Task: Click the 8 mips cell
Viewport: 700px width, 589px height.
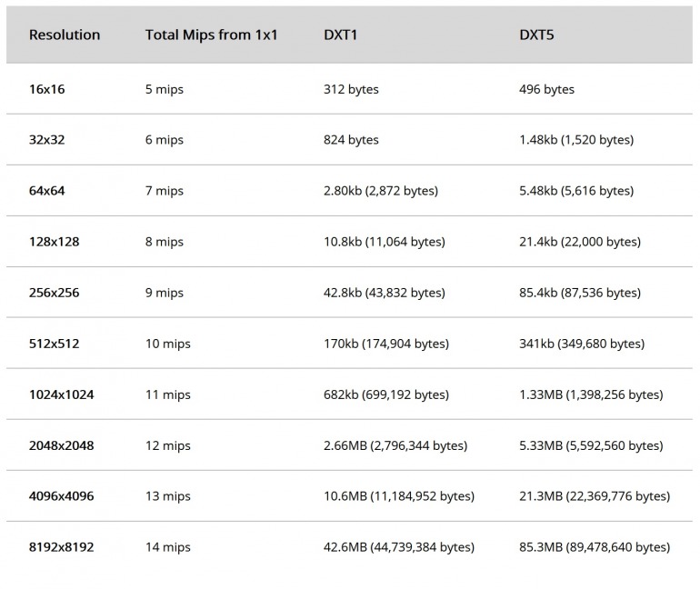Action: (165, 242)
